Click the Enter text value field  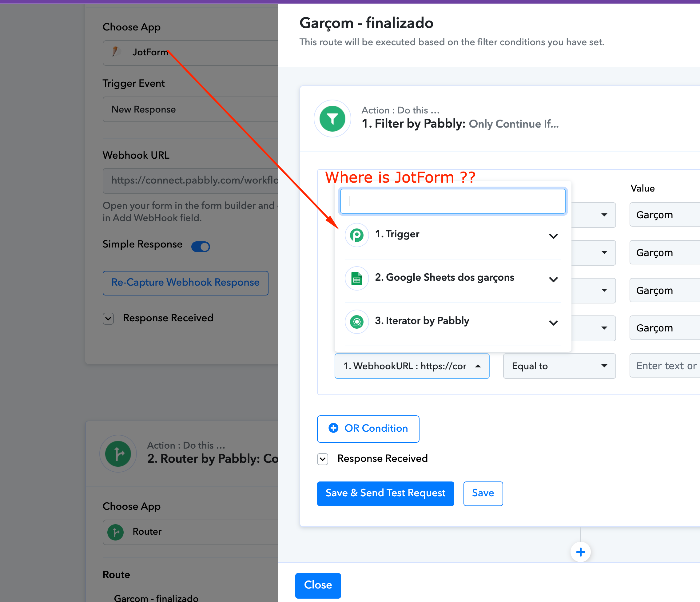[665, 366]
